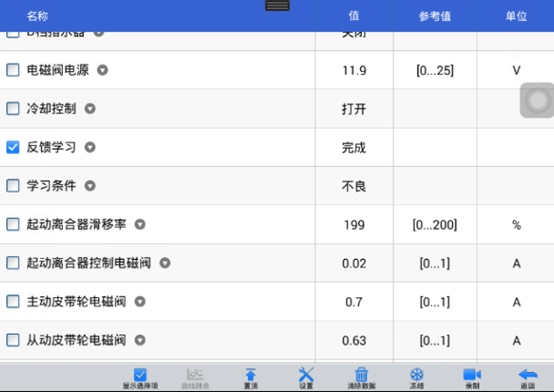Screen dimensions: 554x392
Task: Expand the arrow beside 从动皮带轮电磁阀
Action: 140,340
